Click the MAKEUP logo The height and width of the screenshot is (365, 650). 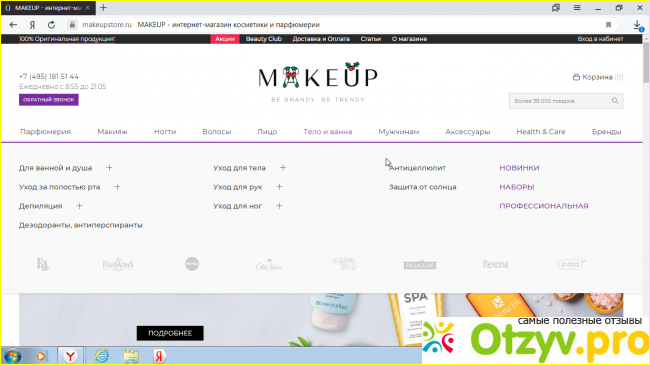click(318, 75)
